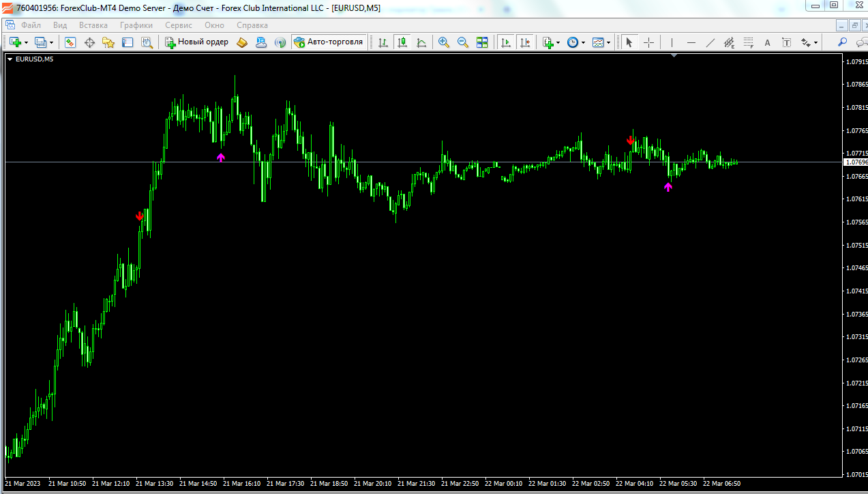Create a new chart window
Viewport: 868px width, 494px height.
[x=15, y=42]
